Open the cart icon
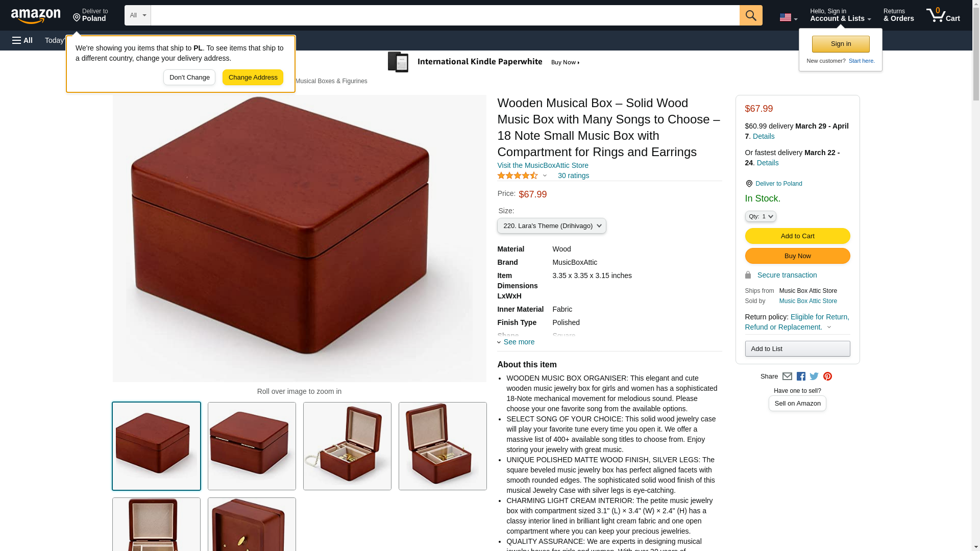The height and width of the screenshot is (551, 980). pyautogui.click(x=943, y=15)
